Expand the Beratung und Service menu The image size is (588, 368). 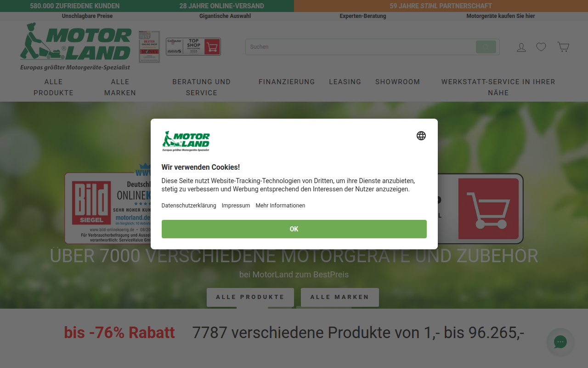coord(202,87)
